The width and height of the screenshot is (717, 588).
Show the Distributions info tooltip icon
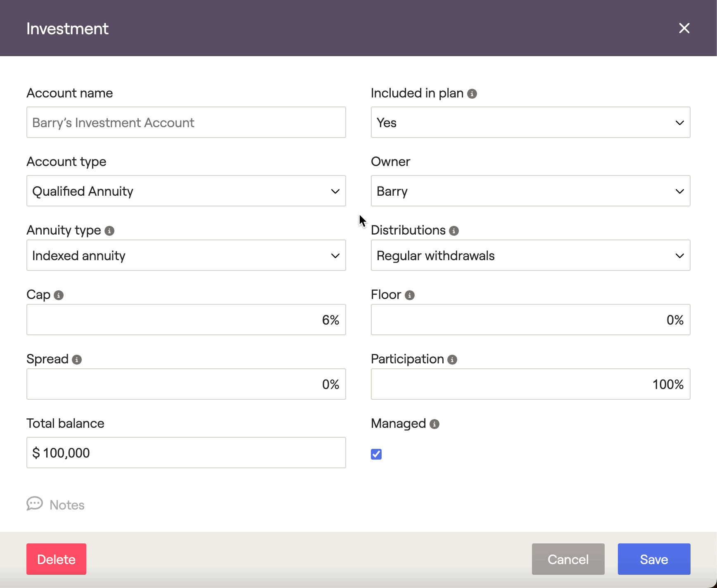tap(454, 231)
